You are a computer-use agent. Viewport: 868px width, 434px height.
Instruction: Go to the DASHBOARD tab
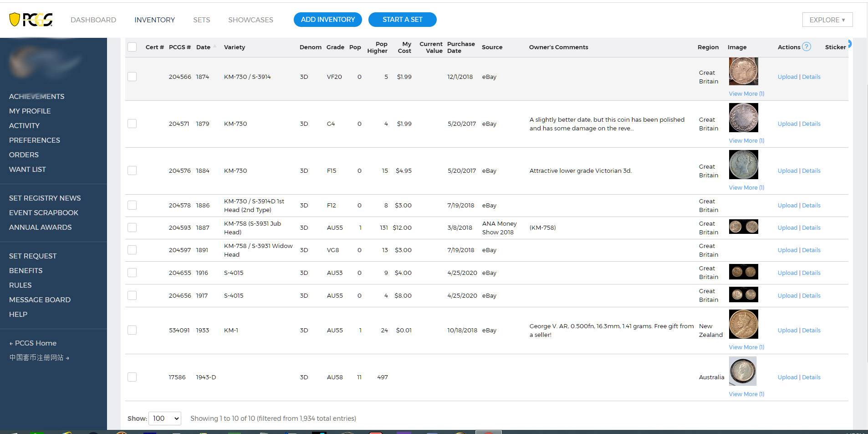point(93,20)
